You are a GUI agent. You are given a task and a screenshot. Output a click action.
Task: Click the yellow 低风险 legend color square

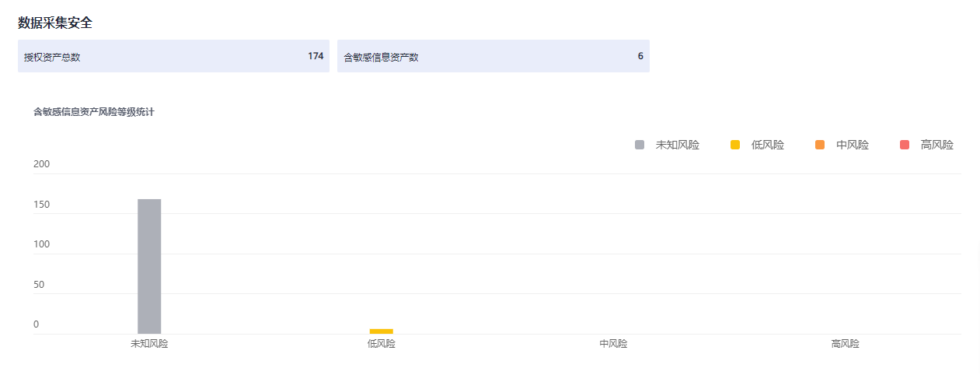click(735, 145)
